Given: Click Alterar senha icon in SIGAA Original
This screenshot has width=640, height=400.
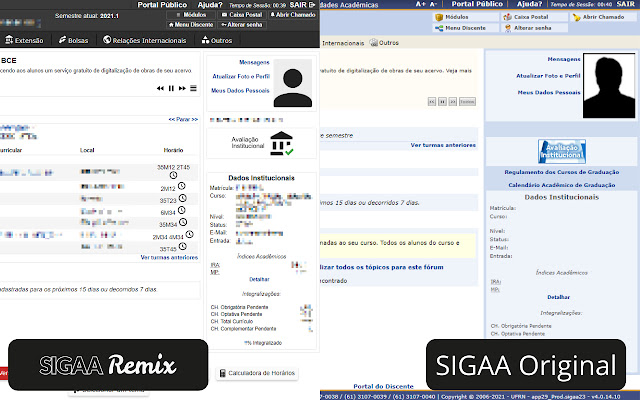Looking at the screenshot, I should pos(507,28).
